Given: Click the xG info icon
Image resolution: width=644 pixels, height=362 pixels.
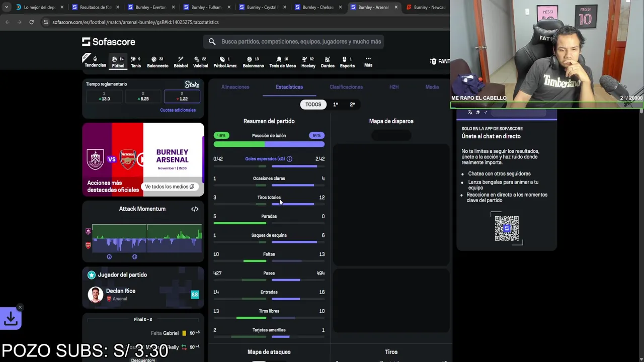Looking at the screenshot, I should 289,159.
